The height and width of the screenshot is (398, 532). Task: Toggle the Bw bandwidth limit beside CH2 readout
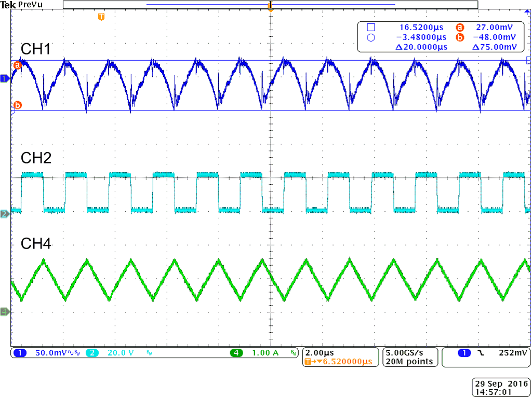[x=150, y=352]
